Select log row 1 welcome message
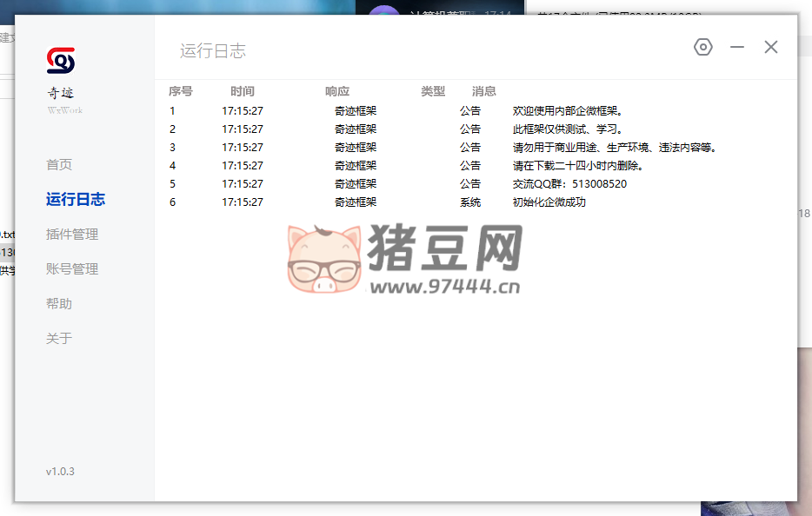The image size is (812, 516). tap(569, 111)
